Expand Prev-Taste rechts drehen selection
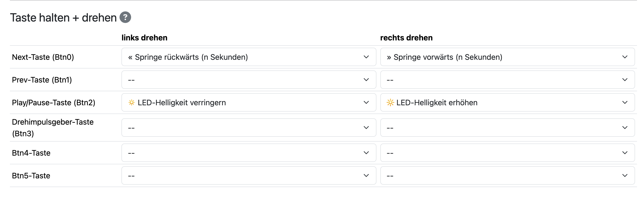 pyautogui.click(x=508, y=80)
